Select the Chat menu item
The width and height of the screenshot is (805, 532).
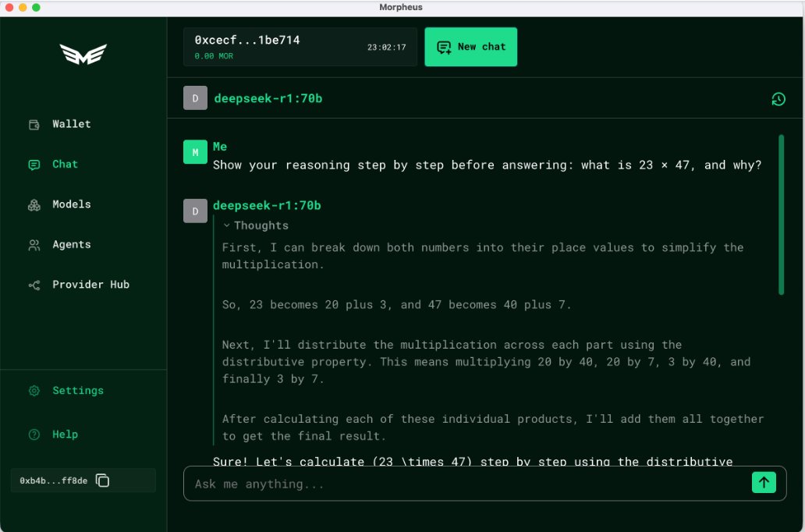tap(65, 165)
